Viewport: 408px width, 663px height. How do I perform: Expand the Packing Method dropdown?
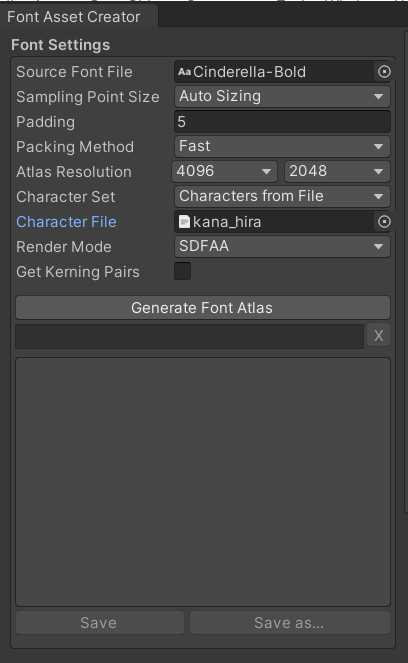pyautogui.click(x=282, y=146)
